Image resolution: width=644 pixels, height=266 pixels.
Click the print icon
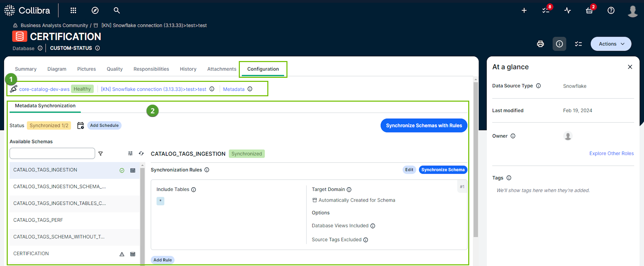(x=540, y=44)
